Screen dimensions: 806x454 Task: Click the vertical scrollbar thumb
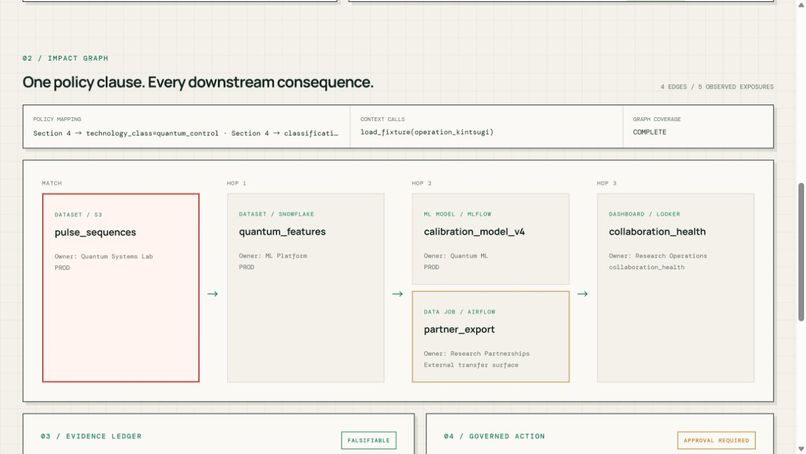point(801,252)
